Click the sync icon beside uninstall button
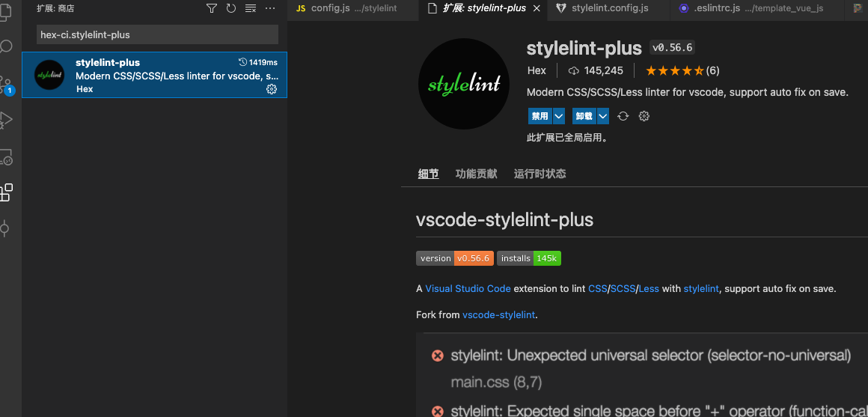Viewport: 868px width, 417px height. click(623, 116)
